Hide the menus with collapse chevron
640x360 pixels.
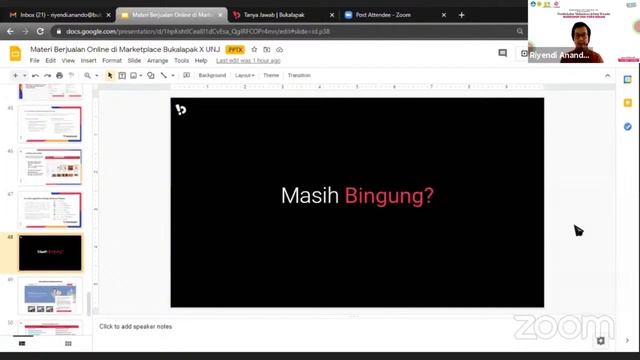[608, 76]
